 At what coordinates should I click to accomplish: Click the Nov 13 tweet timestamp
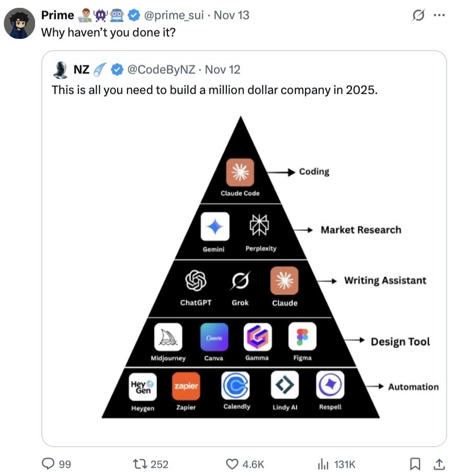pyautogui.click(x=232, y=16)
